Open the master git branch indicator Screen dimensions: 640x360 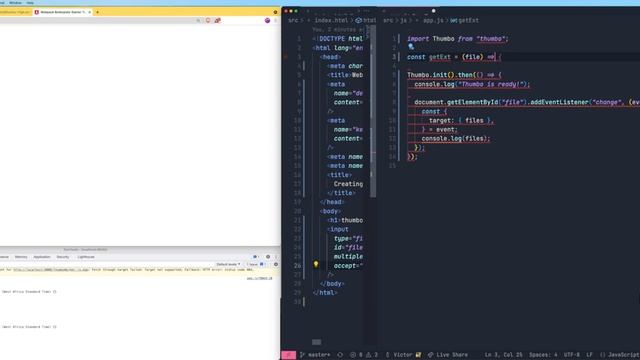pos(315,355)
